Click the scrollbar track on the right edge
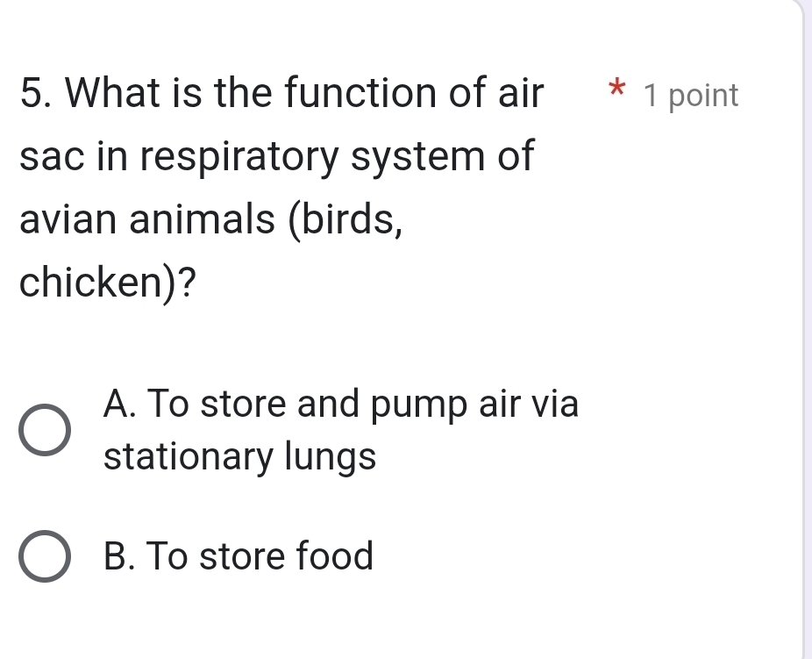 click(806, 329)
